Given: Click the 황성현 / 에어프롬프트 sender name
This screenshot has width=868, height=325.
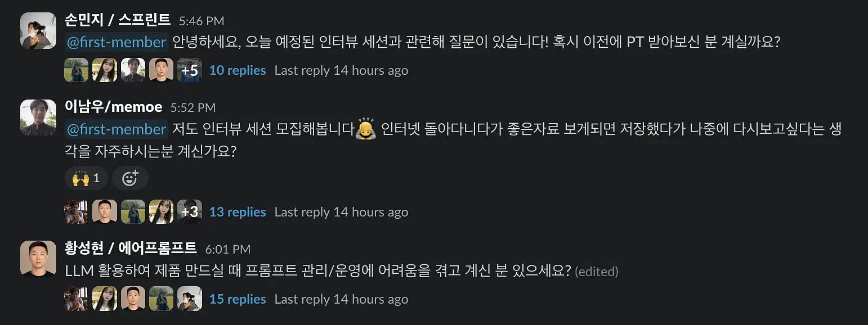Looking at the screenshot, I should tap(131, 248).
